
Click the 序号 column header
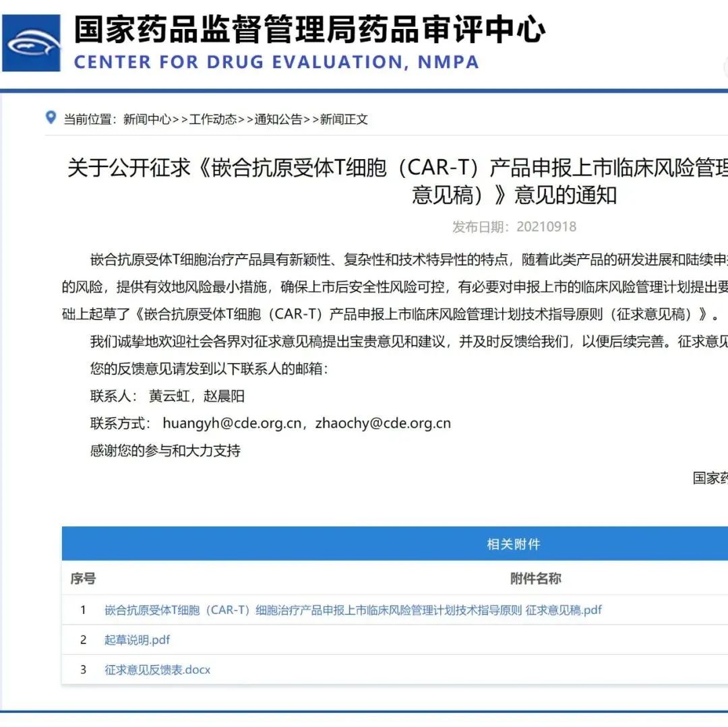pos(83,579)
